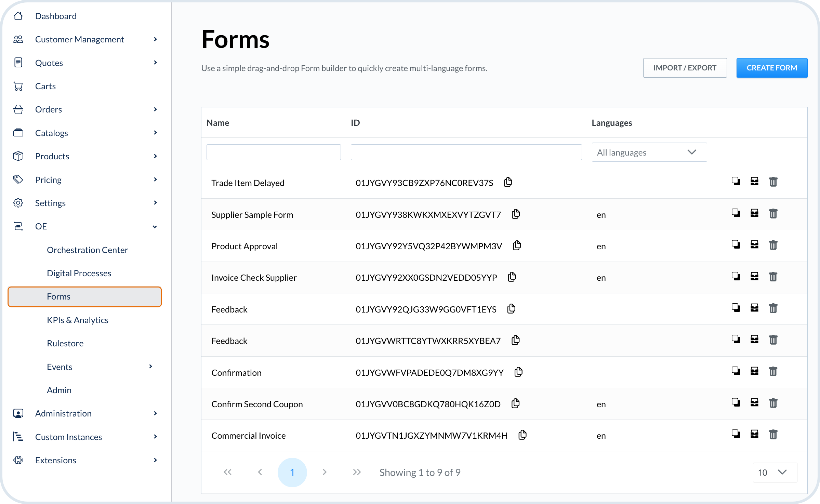Go to KPIs & Analytics
Viewport: 820px width, 504px height.
pos(78,320)
